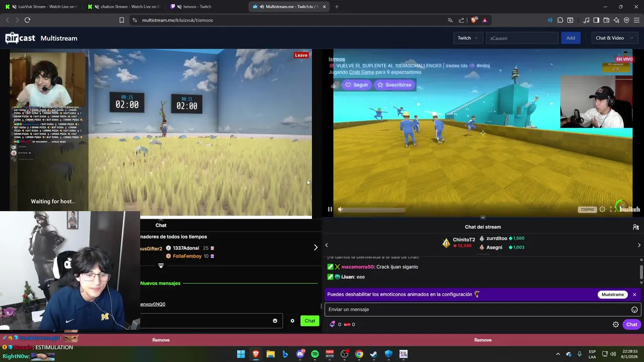This screenshot has width=644, height=362.
Task: Open a new browser tab
Action: click(x=337, y=7)
